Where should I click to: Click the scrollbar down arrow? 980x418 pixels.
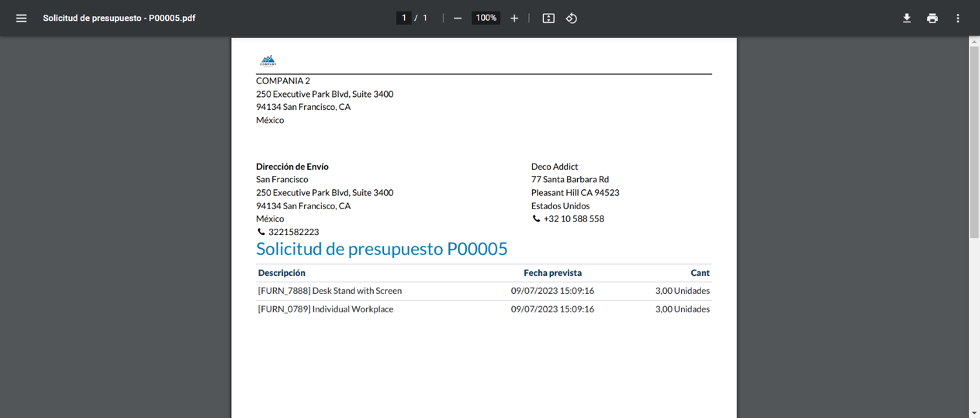tap(974, 413)
